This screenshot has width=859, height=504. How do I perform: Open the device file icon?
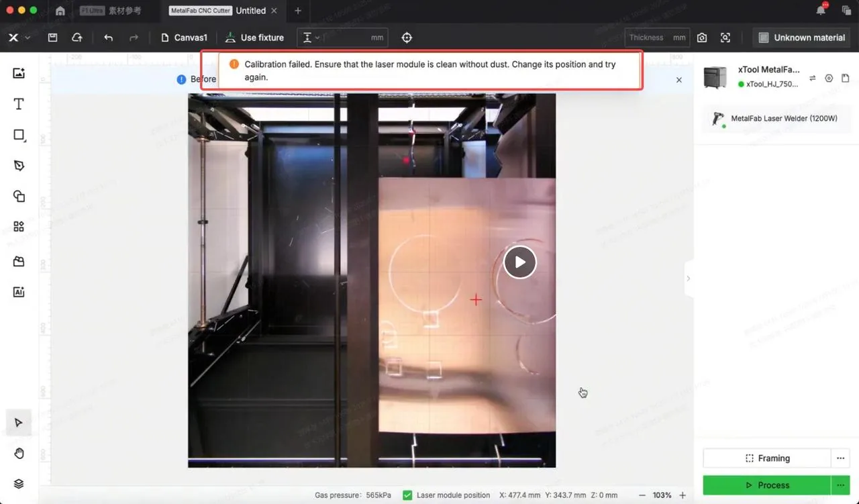pyautogui.click(x=846, y=79)
